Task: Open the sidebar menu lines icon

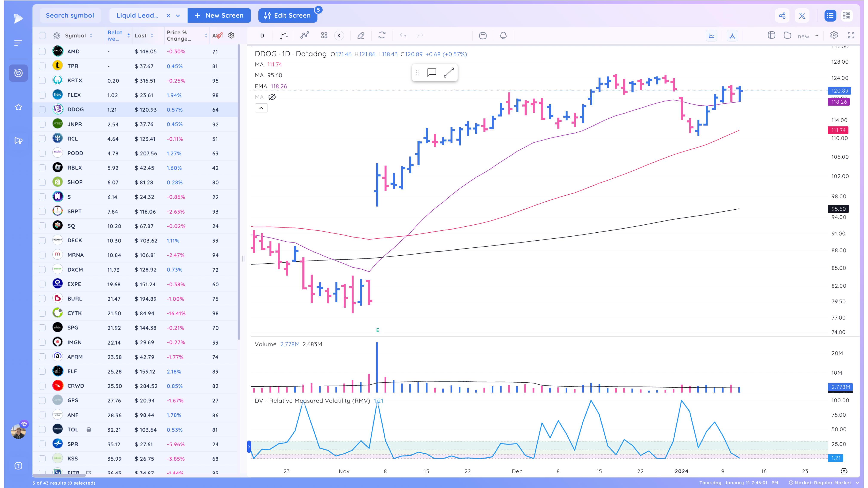Action: click(18, 43)
